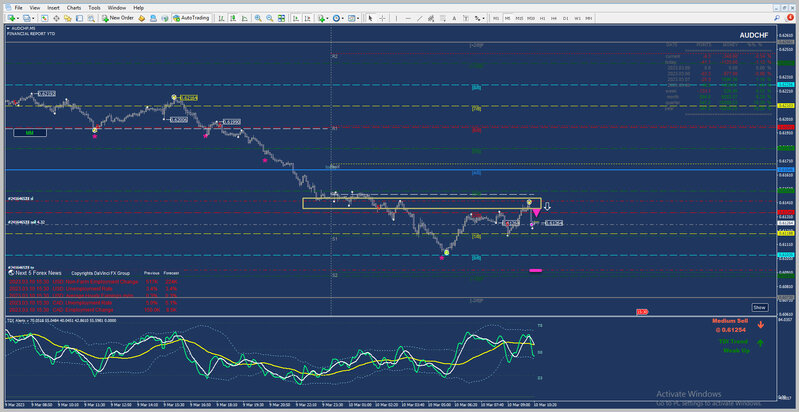Expand the templates dropdown arrow
Screen dimensions: 799x412
tap(358, 18)
